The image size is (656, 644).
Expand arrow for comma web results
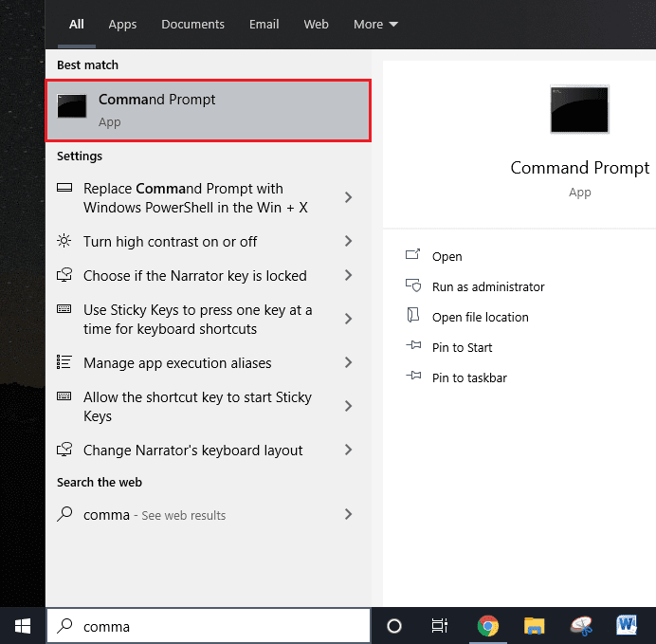click(x=348, y=514)
